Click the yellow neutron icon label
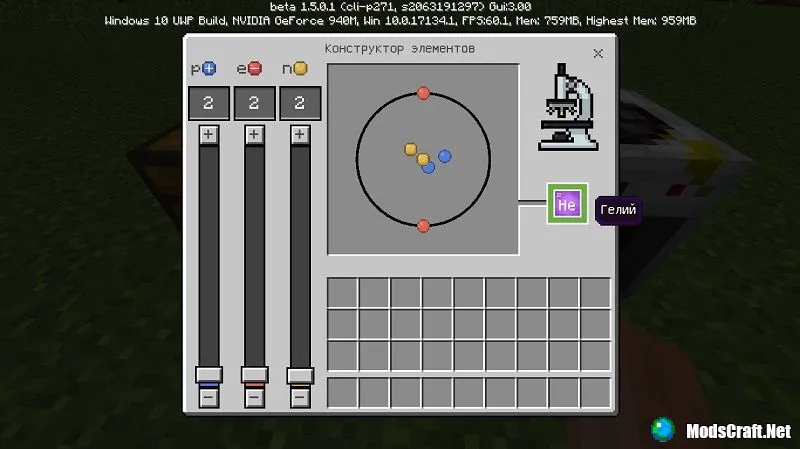800x449 pixels. click(x=301, y=69)
